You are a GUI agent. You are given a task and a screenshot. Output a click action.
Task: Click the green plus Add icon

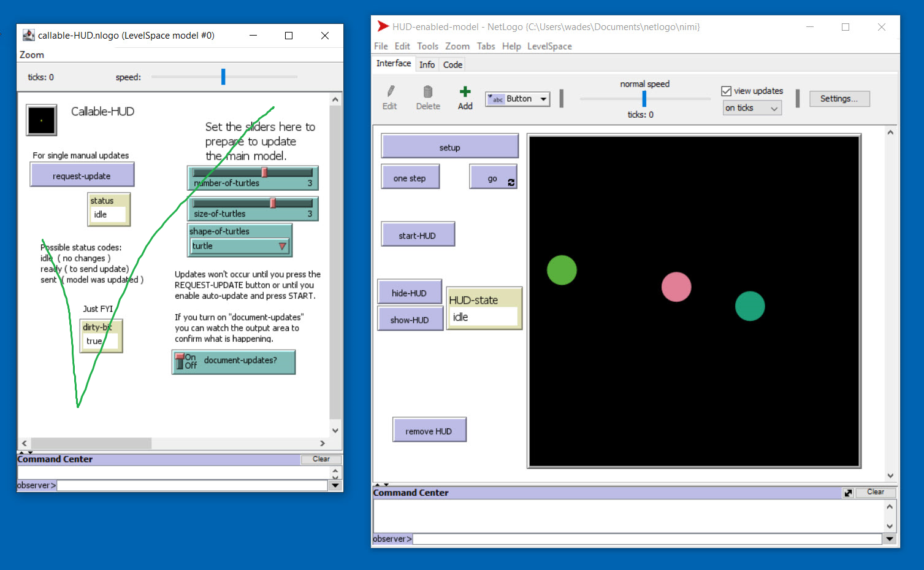(x=465, y=92)
